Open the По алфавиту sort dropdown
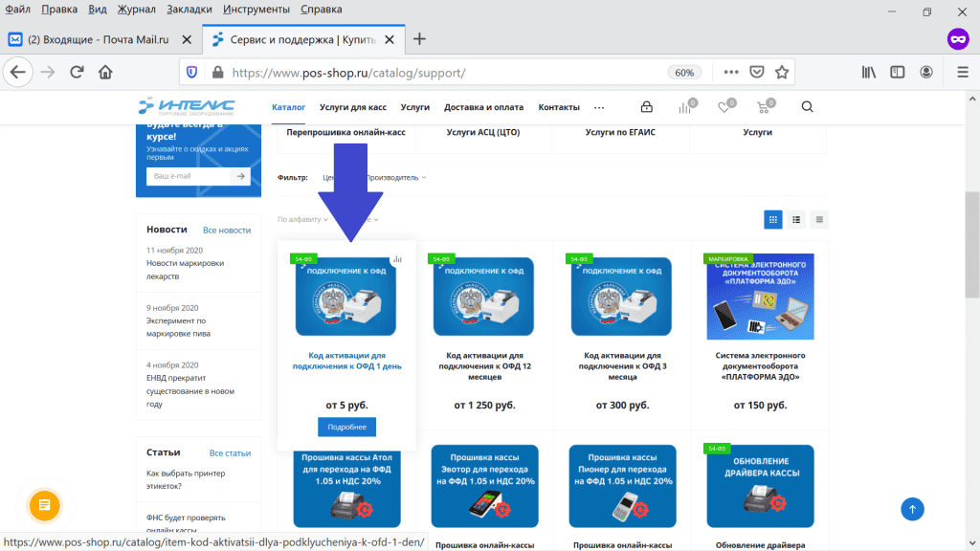The image size is (980, 551). [302, 219]
